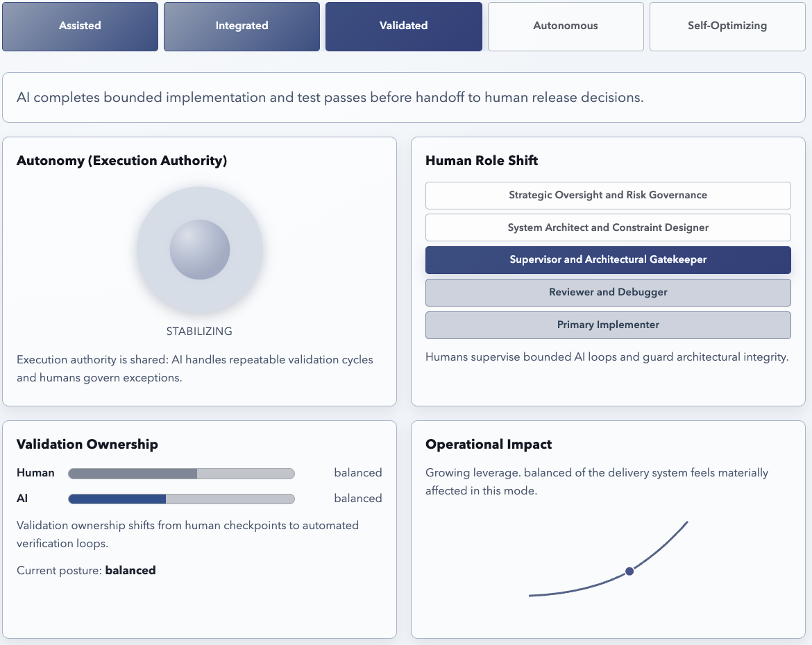Screen dimensions: 812x645
Task: Select the Autonomous stage
Action: (x=565, y=26)
